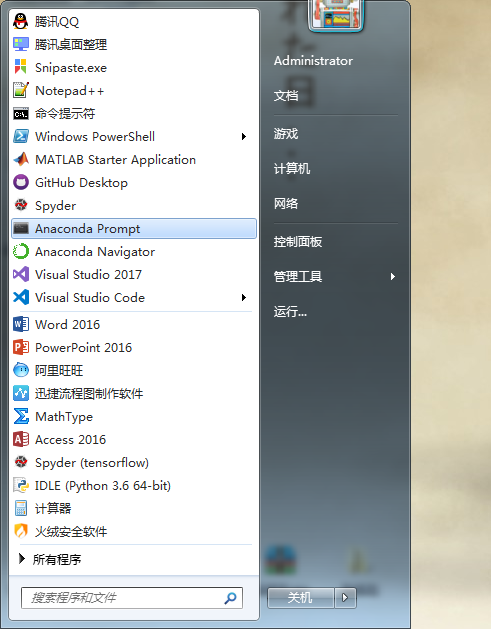
Task: Click the magnifier icon in search box
Action: [x=230, y=598]
